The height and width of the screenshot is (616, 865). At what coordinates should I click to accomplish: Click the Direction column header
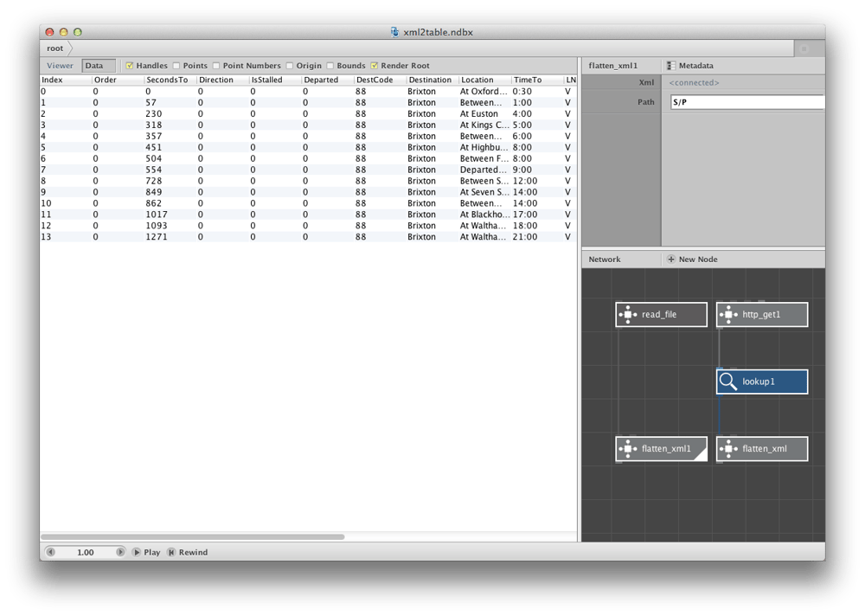click(x=223, y=80)
